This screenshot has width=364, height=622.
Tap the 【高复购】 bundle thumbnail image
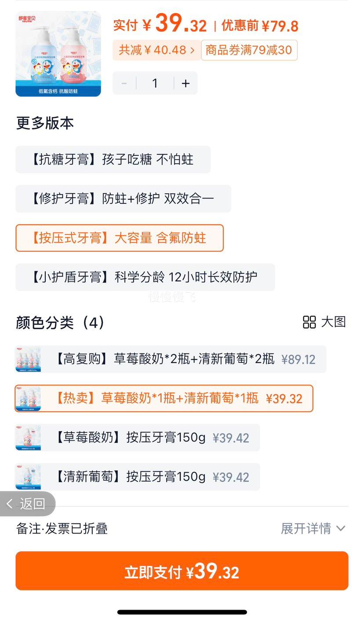28,359
